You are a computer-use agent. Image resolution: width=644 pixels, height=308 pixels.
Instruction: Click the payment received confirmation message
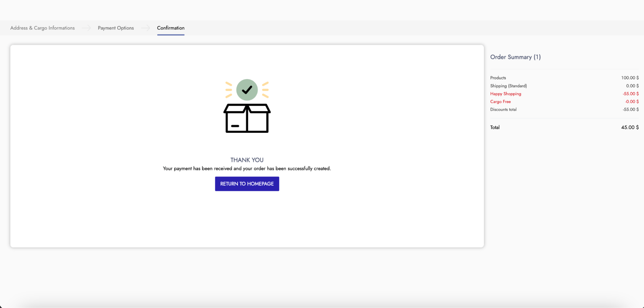pyautogui.click(x=247, y=168)
